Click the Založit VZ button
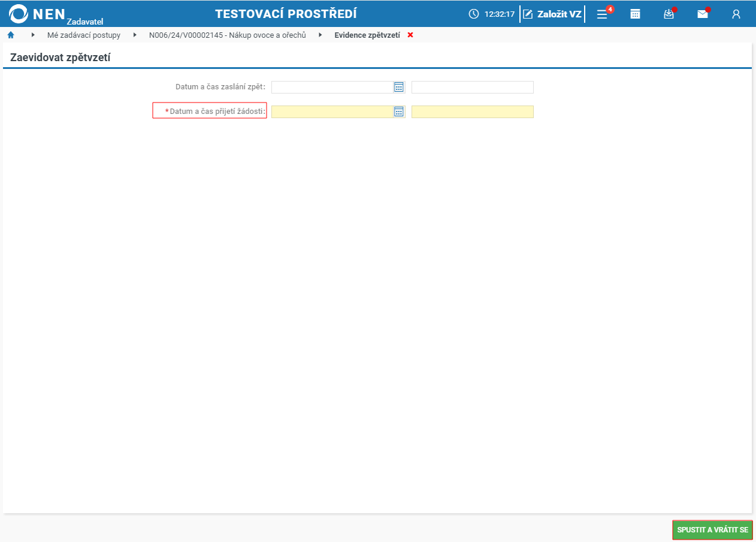756x542 pixels. [552, 14]
